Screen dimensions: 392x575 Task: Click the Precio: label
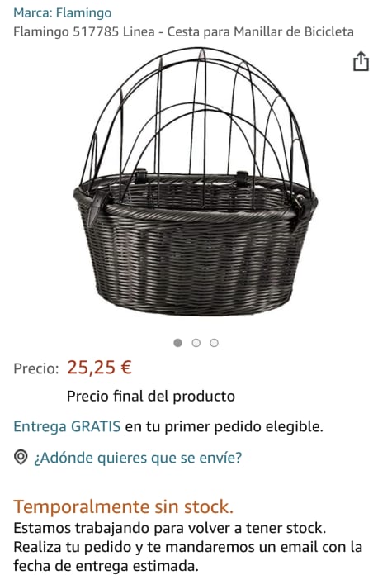point(36,368)
